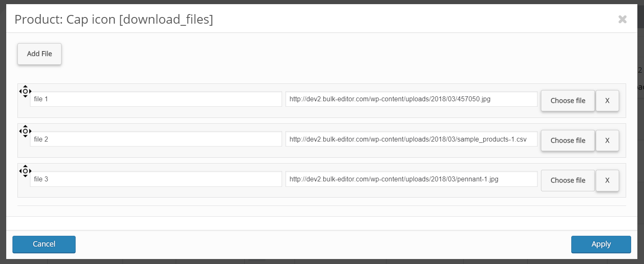The width and height of the screenshot is (644, 264).
Task: Delete the file 2 row using X
Action: 607,141
